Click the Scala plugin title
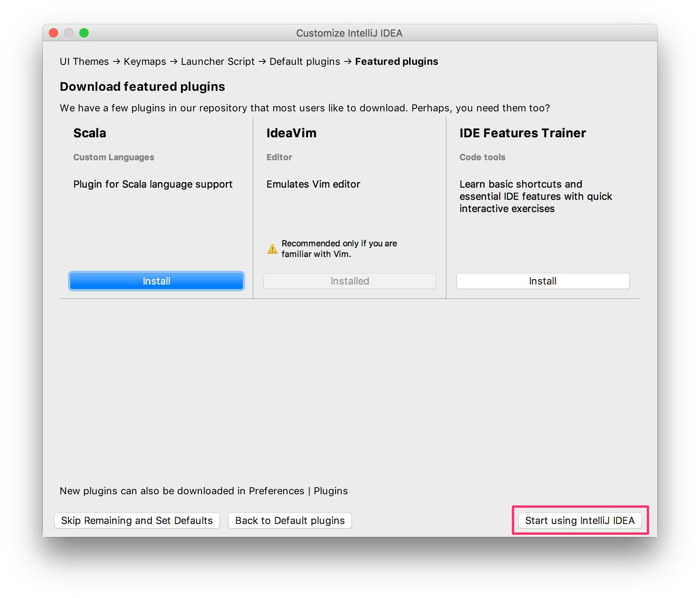This screenshot has width=700, height=598. (90, 133)
